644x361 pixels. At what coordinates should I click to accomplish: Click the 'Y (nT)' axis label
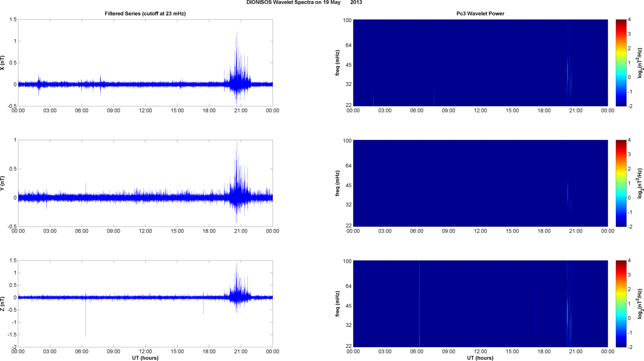pos(3,183)
